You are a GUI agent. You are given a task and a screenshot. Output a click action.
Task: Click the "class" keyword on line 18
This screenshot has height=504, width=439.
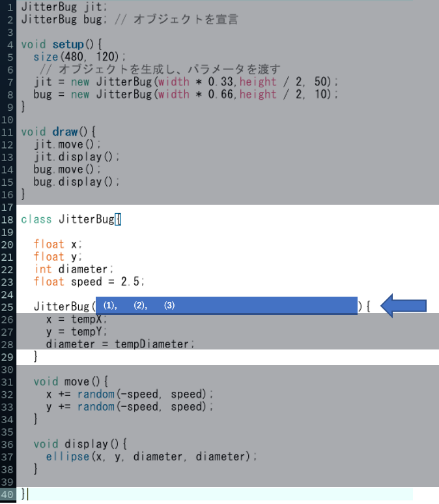tap(36, 220)
